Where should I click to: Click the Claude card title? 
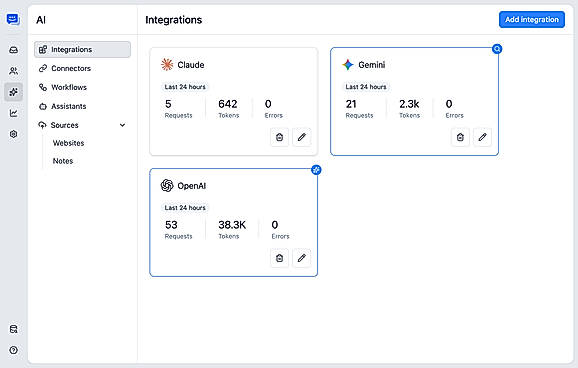(x=191, y=65)
